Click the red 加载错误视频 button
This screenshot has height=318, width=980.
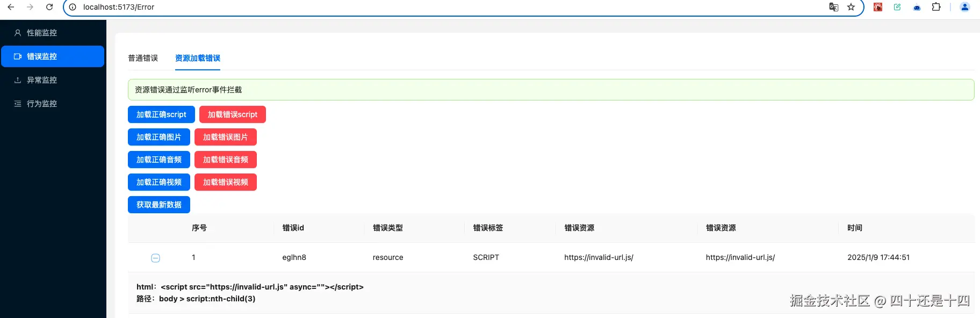coord(226,182)
